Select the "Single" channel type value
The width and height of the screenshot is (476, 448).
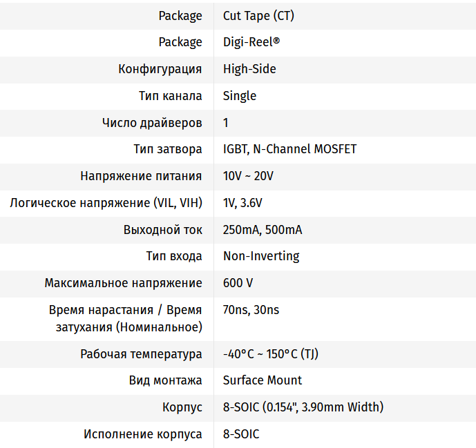coord(240,96)
